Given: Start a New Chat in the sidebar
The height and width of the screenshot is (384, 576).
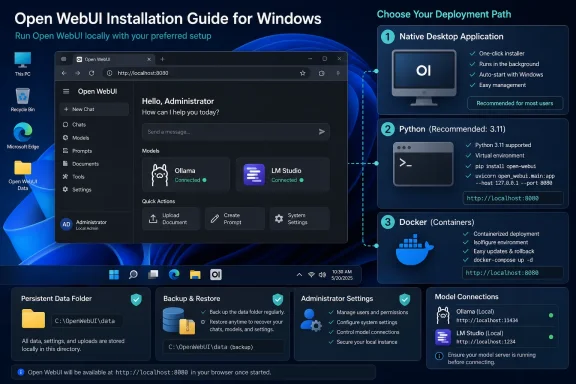Looking at the screenshot, I should pos(94,109).
